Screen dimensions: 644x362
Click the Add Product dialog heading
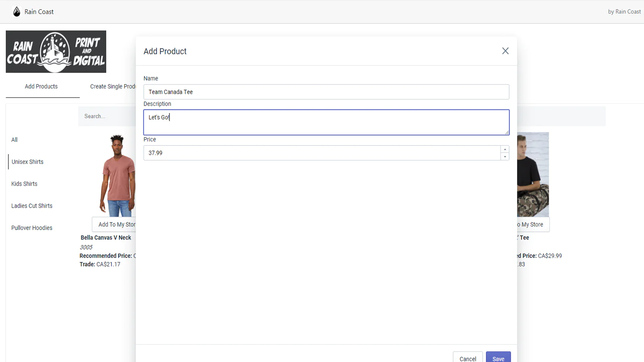click(165, 51)
